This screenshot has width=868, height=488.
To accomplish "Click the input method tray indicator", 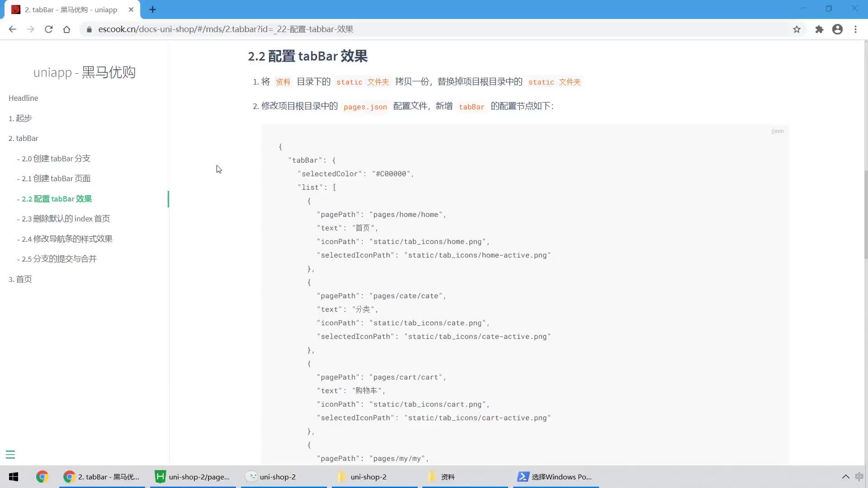I will tap(859, 477).
